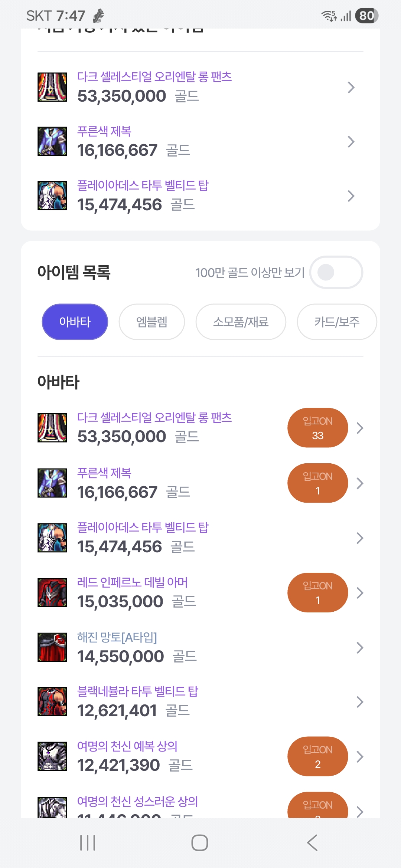Tap the 해진 망토[A타입] cape icon
This screenshot has height=868, width=401.
pyautogui.click(x=52, y=647)
